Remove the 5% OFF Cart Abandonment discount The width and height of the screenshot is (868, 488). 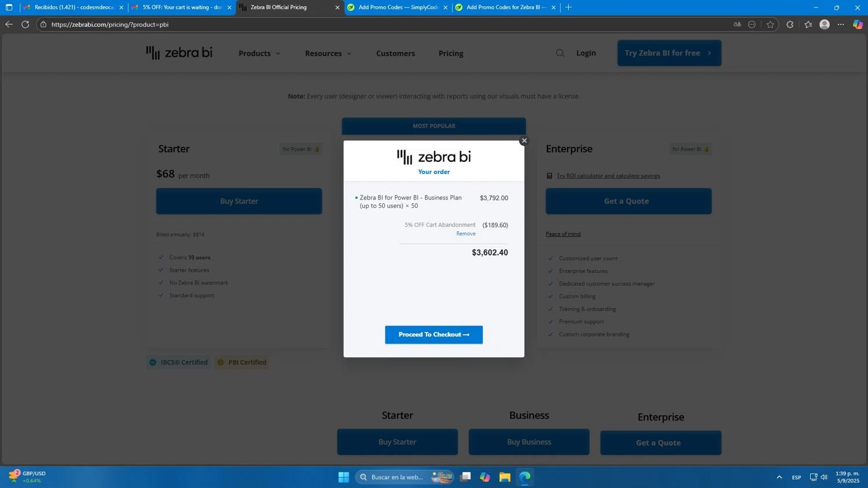click(466, 234)
